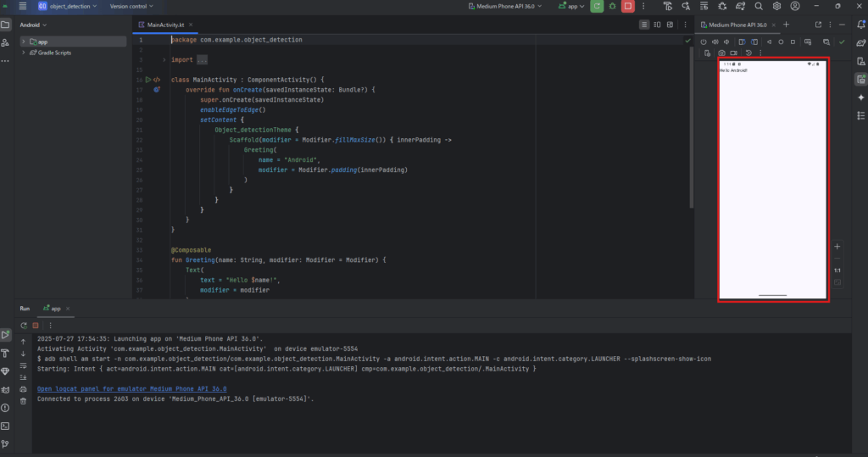The width and height of the screenshot is (868, 457).
Task: Open Terminal tool window in left sidebar
Action: coord(6,426)
